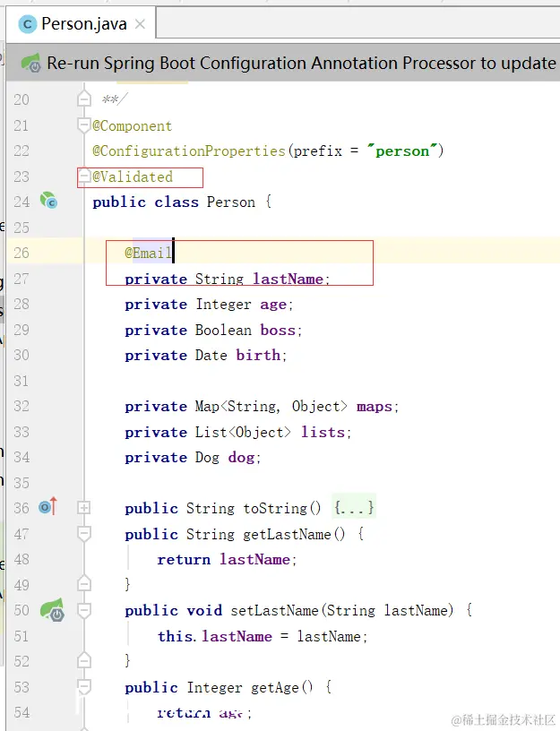
Task: Click the Integer type on line 28
Action: 223,305
